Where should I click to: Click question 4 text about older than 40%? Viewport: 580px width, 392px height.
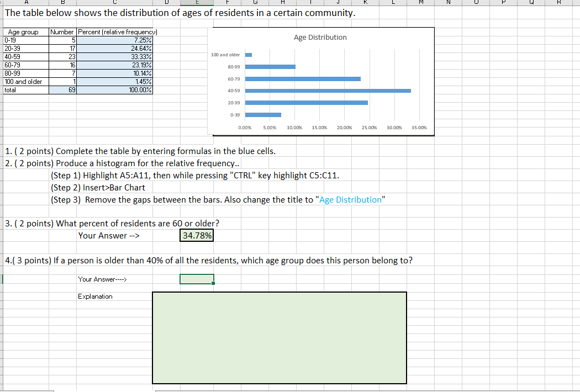[209, 261]
